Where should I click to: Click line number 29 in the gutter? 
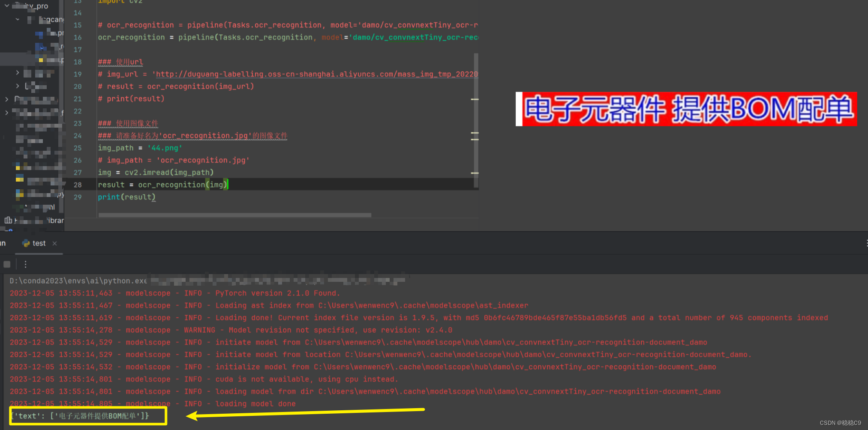pyautogui.click(x=78, y=197)
